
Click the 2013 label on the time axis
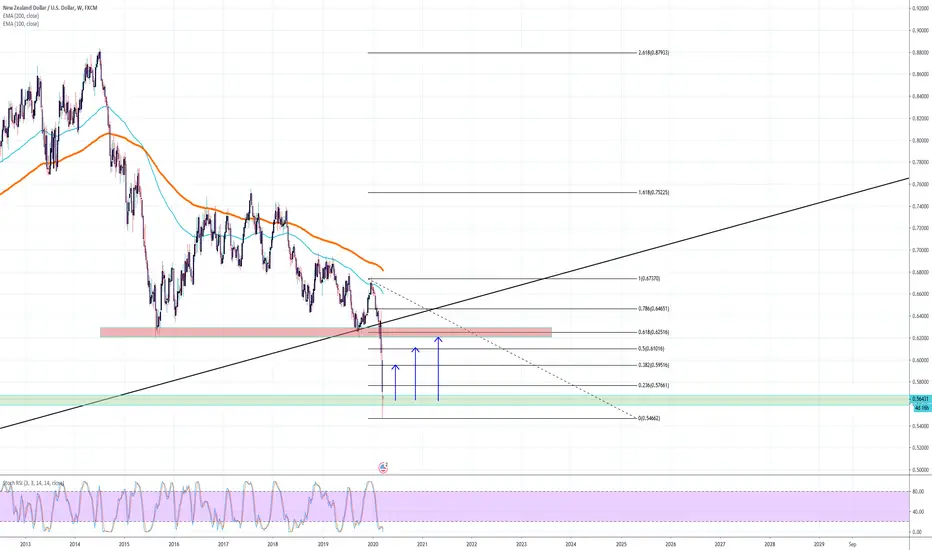pos(25,544)
